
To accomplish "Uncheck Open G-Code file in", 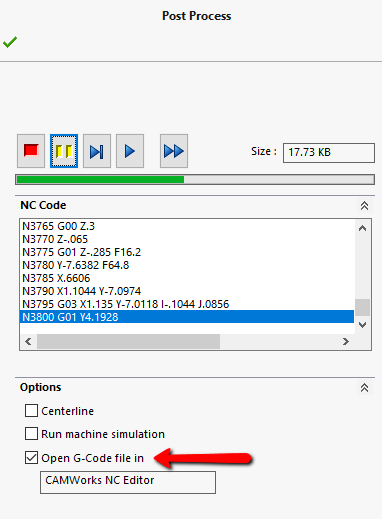I will coord(31,458).
